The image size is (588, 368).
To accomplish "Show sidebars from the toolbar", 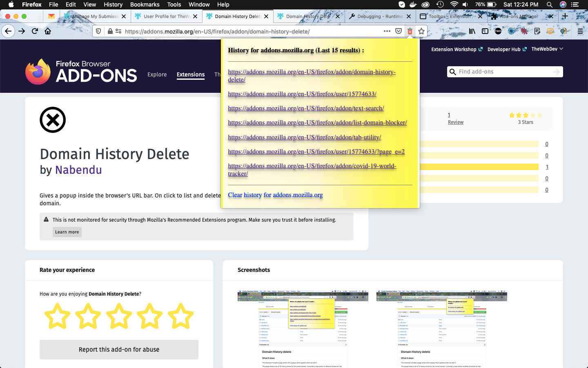I will point(485,31).
